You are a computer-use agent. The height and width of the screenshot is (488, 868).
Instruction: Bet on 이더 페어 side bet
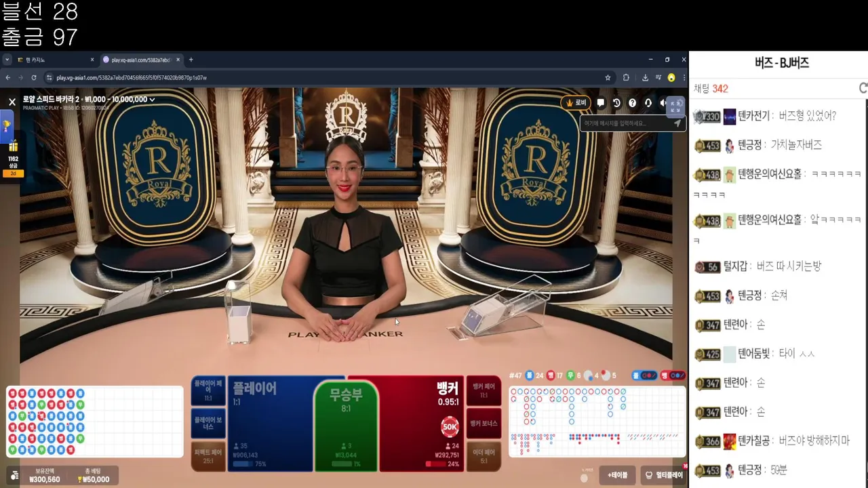[484, 455]
